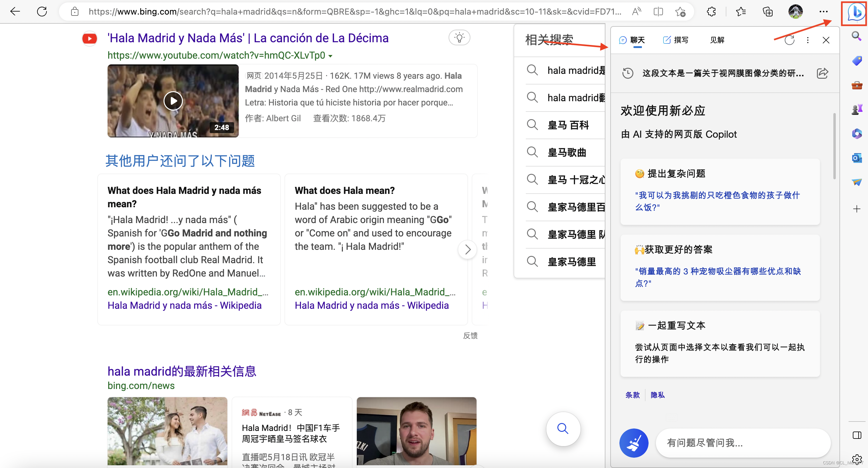
Task: Close the Copilot chat panel
Action: click(826, 40)
